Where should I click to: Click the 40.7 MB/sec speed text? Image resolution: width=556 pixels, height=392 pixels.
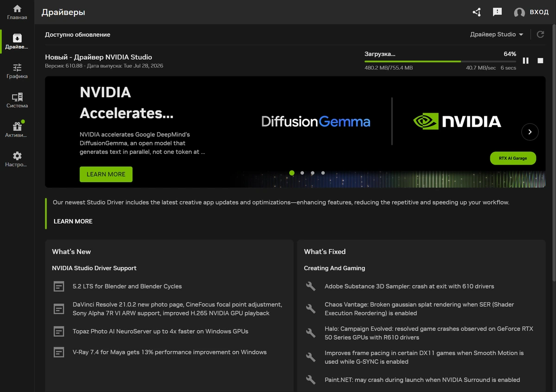(x=481, y=68)
